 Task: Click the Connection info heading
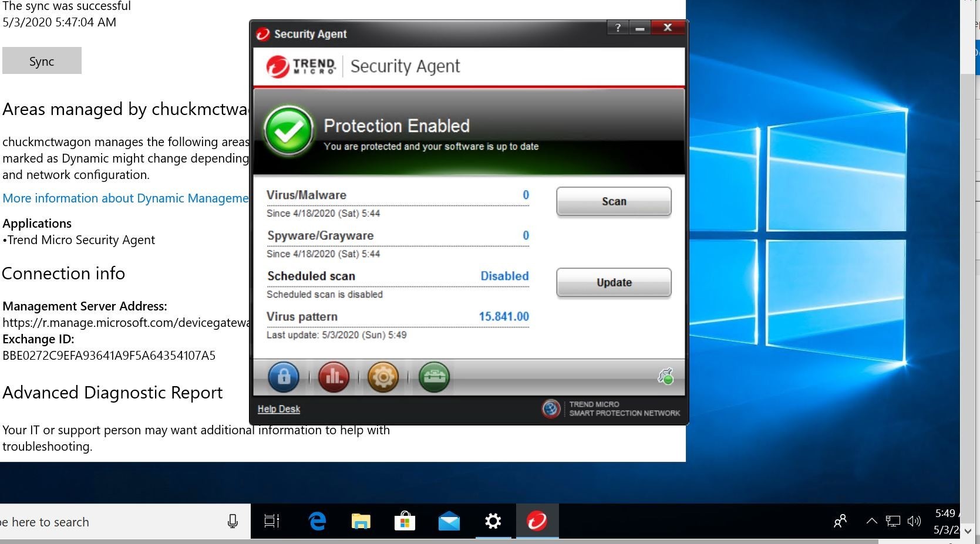point(63,273)
